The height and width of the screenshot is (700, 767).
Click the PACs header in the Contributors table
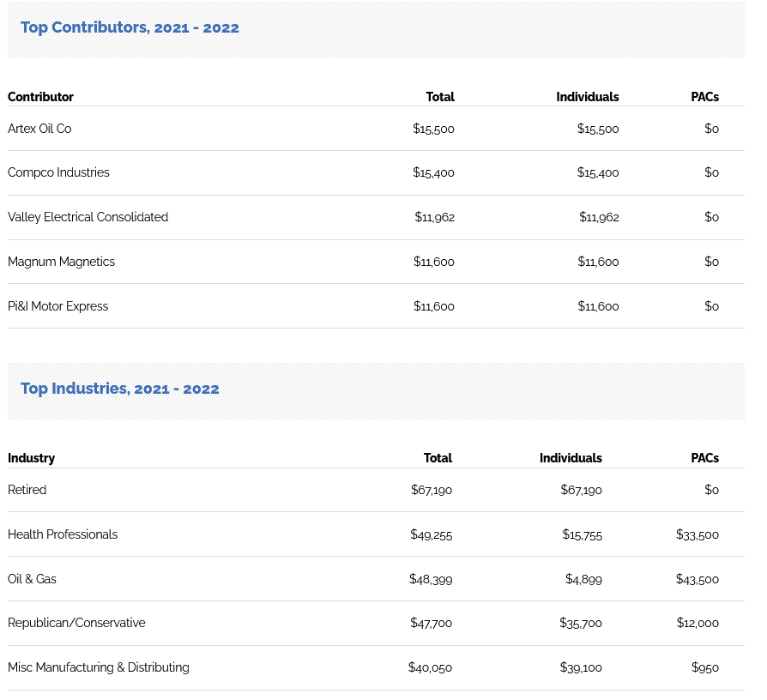705,97
